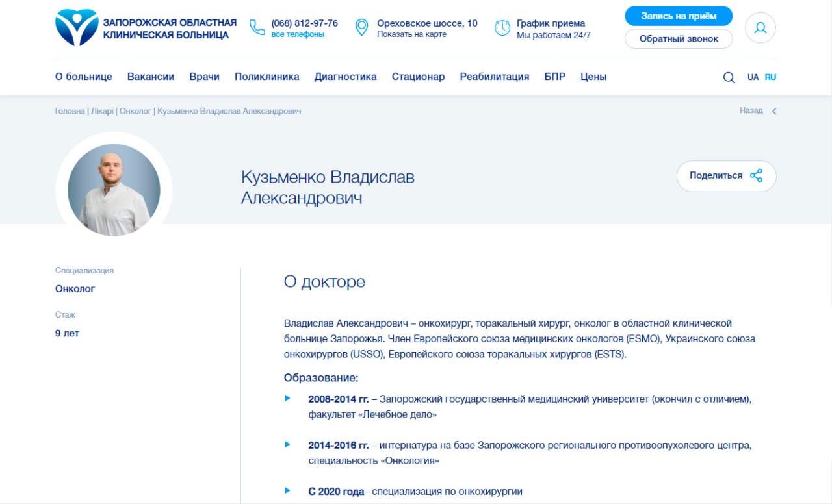Screen dimensions: 832x504
Task: Click 'Головна' breadcrumb link
Action: 70,111
